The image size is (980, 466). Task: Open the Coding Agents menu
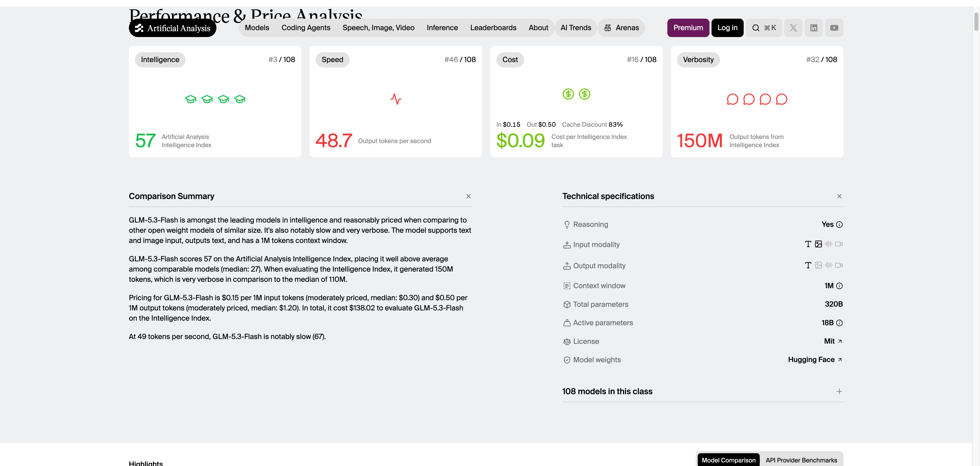tap(306, 28)
